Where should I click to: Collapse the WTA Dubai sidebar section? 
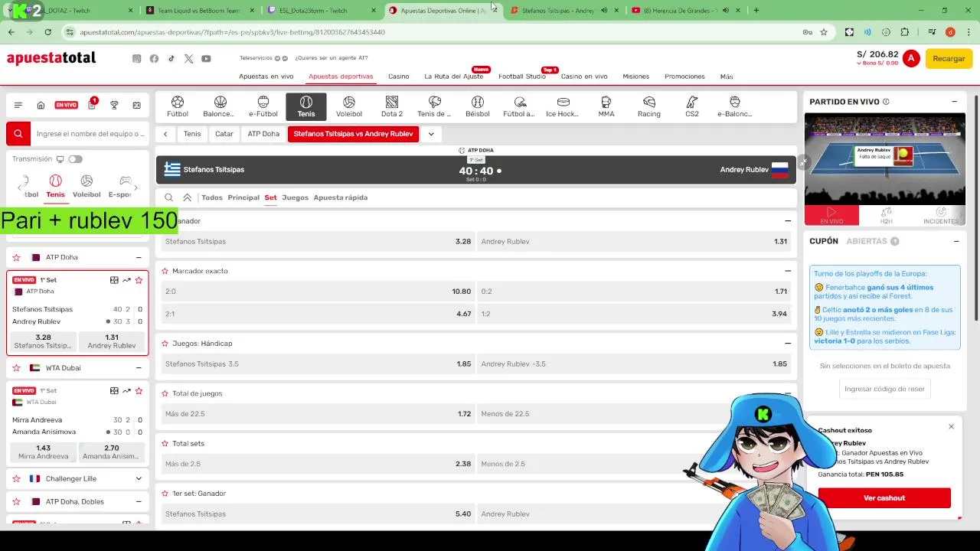(139, 368)
